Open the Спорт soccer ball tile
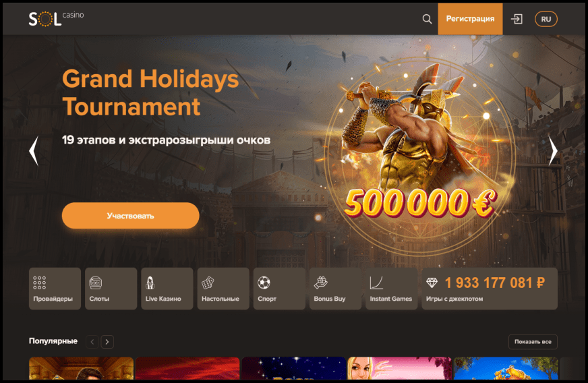The width and height of the screenshot is (588, 383). coord(279,289)
